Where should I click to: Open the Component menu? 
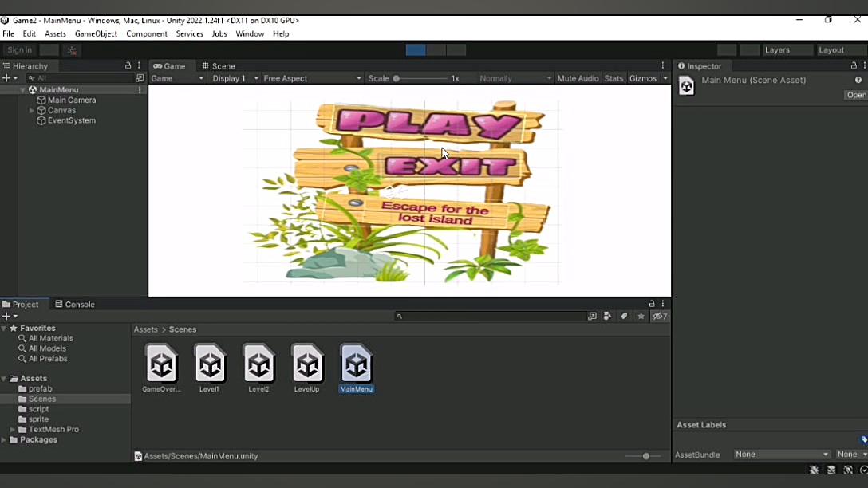(147, 33)
